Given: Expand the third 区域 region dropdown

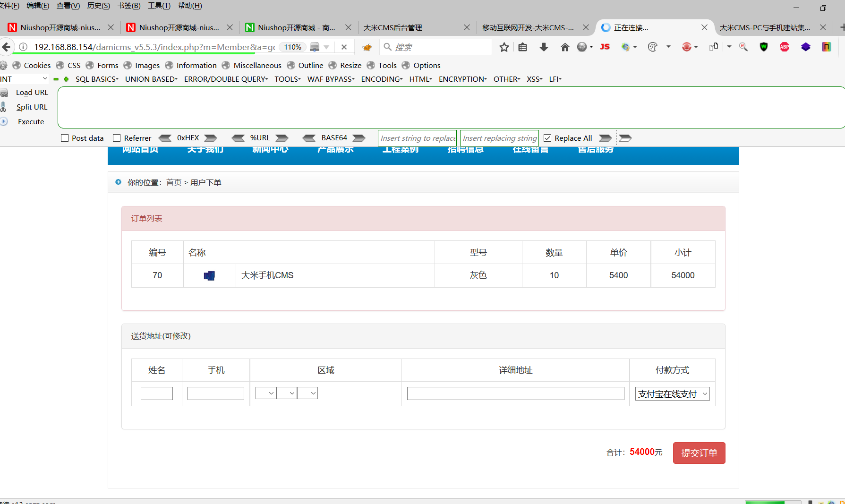Looking at the screenshot, I should 307,393.
